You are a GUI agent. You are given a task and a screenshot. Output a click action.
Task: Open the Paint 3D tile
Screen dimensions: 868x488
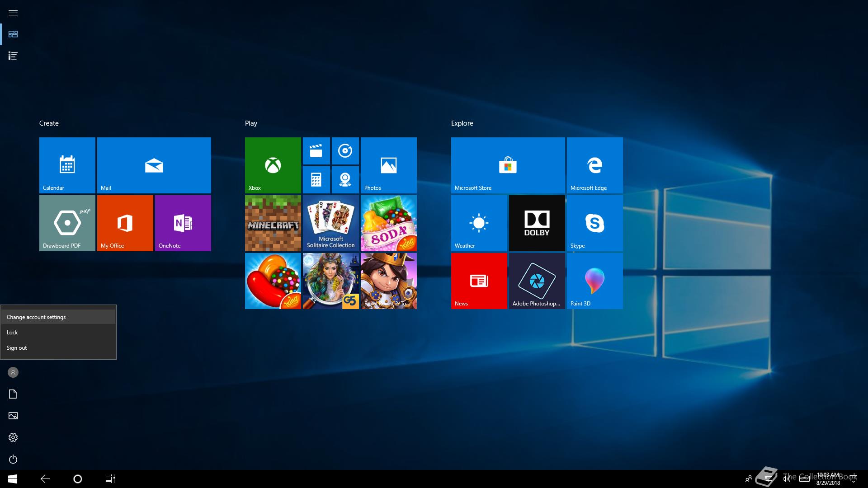click(x=595, y=281)
